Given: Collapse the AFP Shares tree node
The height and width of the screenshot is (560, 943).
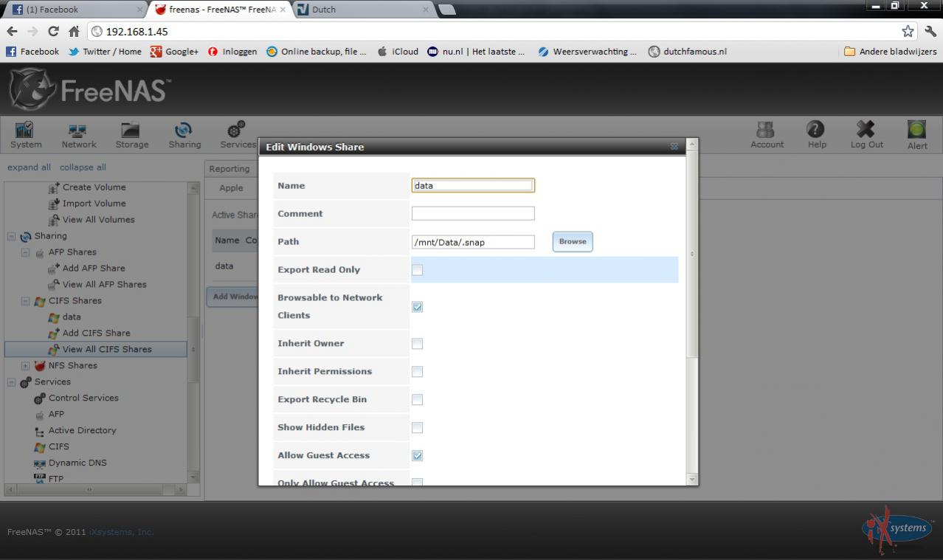Looking at the screenshot, I should pyautogui.click(x=25, y=252).
